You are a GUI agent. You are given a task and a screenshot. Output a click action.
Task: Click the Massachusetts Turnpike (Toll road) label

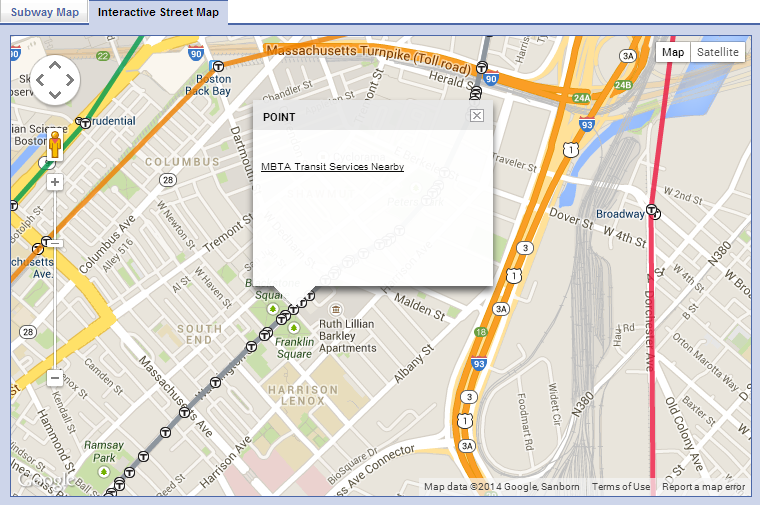(x=368, y=58)
